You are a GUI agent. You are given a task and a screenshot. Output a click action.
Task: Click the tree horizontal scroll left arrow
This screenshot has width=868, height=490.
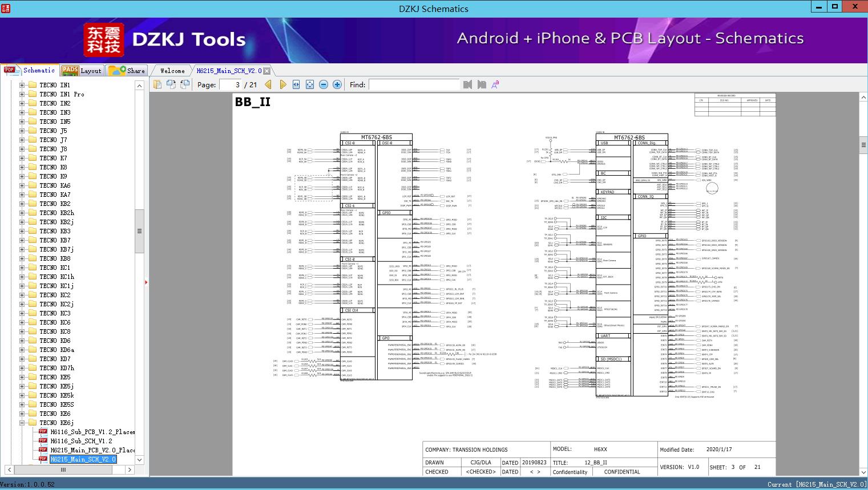click(9, 470)
